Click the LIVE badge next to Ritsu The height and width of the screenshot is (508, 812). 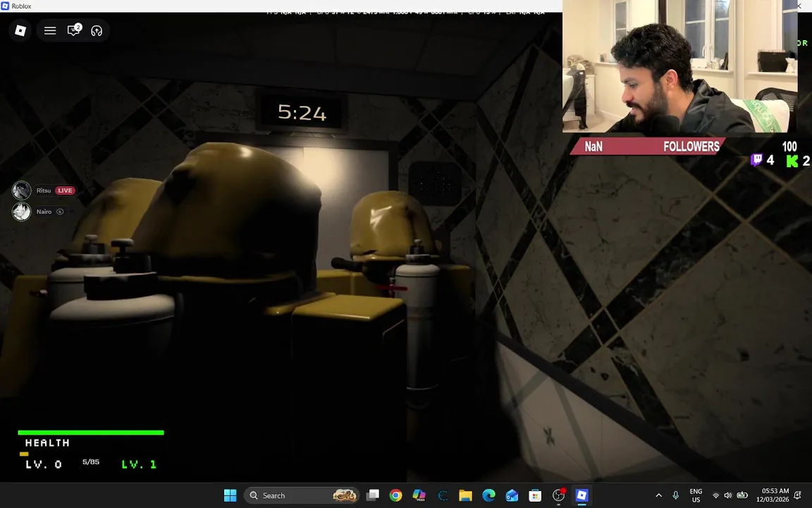click(66, 190)
